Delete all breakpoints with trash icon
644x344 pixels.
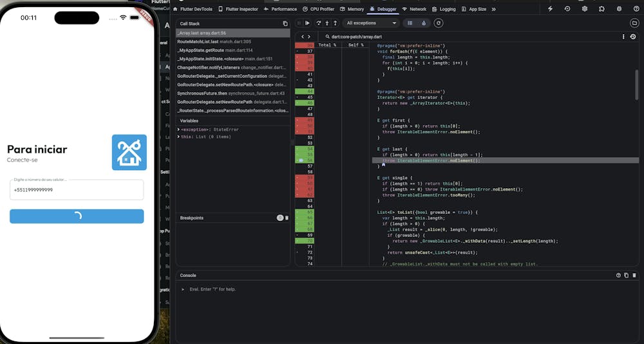pyautogui.click(x=287, y=218)
